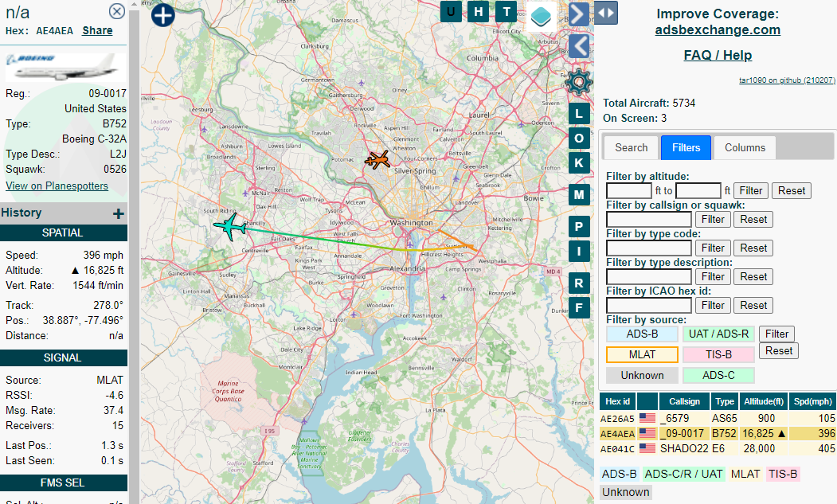
Task: Sort table by Spd(mph) column
Action: (812, 401)
